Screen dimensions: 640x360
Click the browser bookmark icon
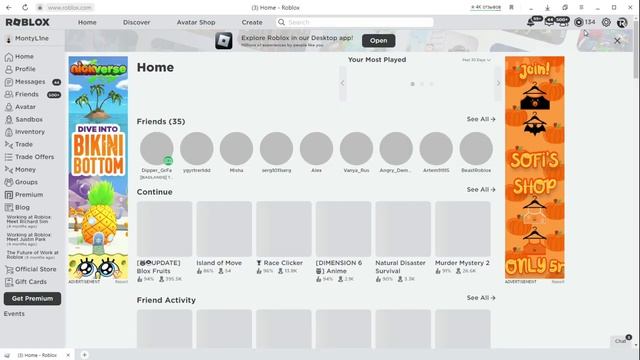(x=511, y=7)
